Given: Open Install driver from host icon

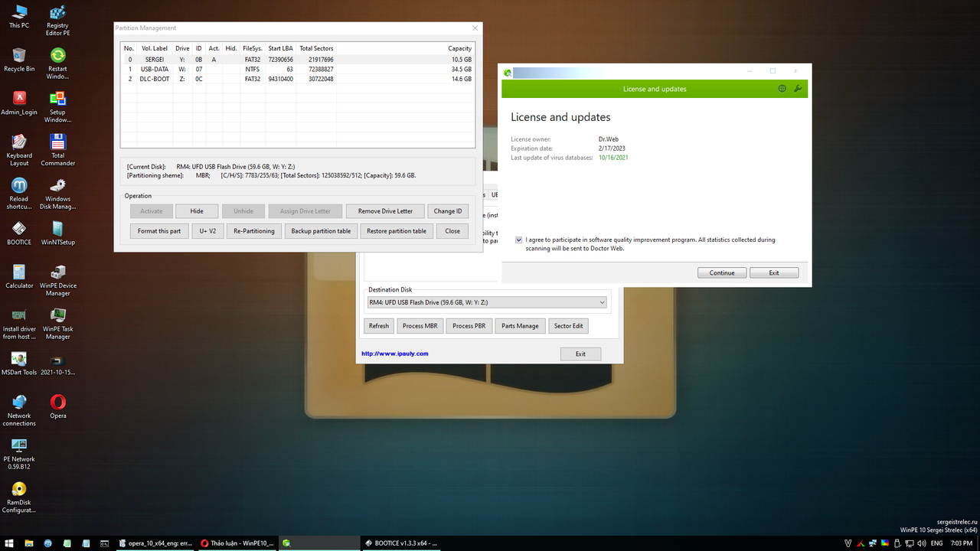Looking at the screenshot, I should click(19, 324).
